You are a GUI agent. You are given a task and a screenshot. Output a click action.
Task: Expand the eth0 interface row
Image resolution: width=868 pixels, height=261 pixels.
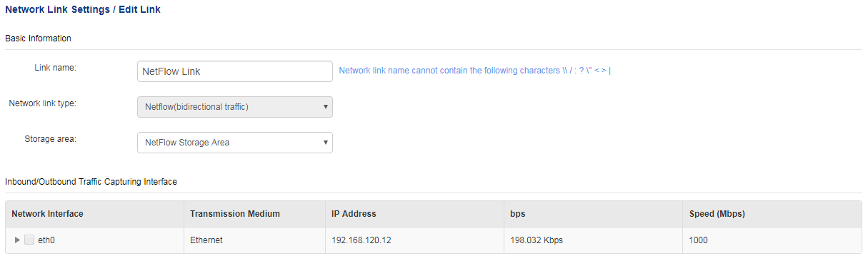click(x=18, y=240)
